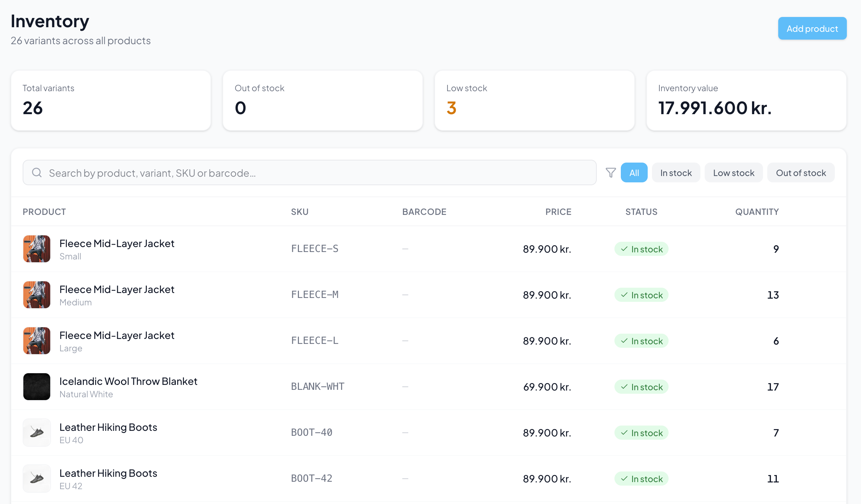
Task: Select the All filter tab
Action: (x=634, y=172)
